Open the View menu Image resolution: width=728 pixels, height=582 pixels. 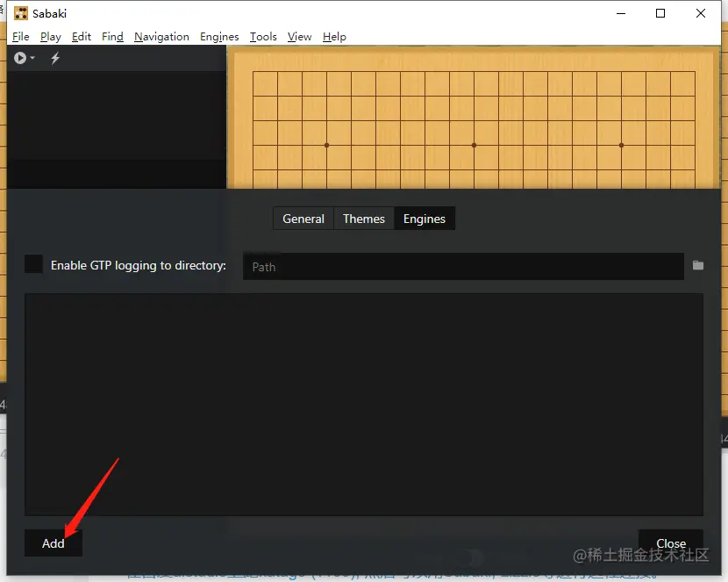pyautogui.click(x=299, y=37)
